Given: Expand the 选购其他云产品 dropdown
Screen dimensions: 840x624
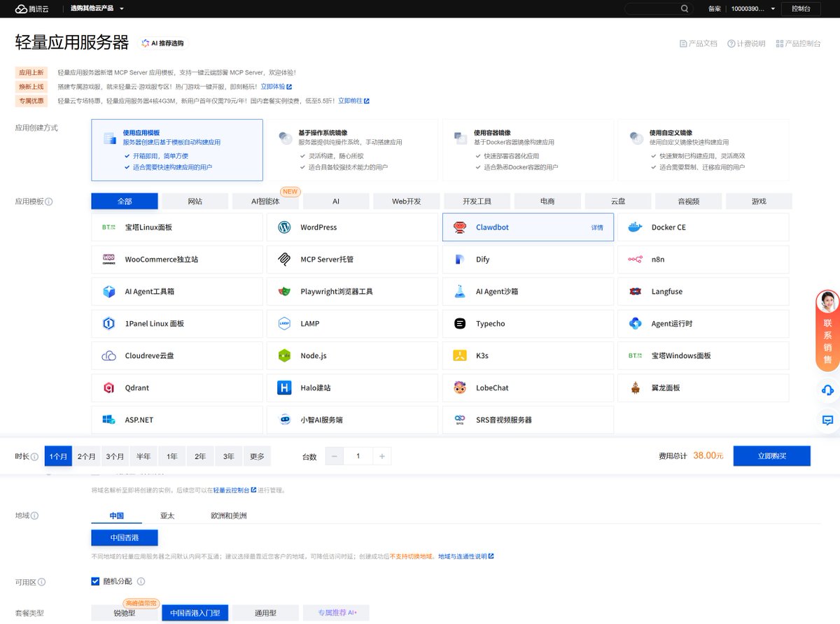Looking at the screenshot, I should pos(97,8).
